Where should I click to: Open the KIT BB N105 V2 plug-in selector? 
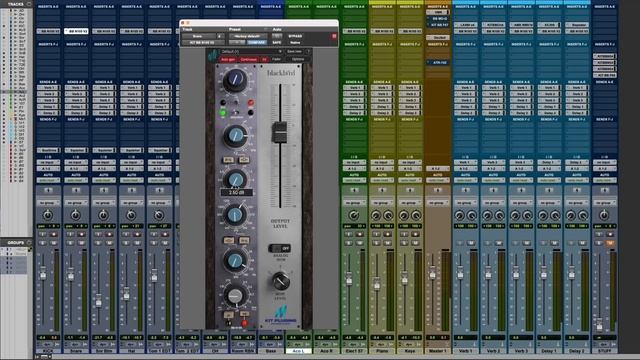[x=203, y=42]
